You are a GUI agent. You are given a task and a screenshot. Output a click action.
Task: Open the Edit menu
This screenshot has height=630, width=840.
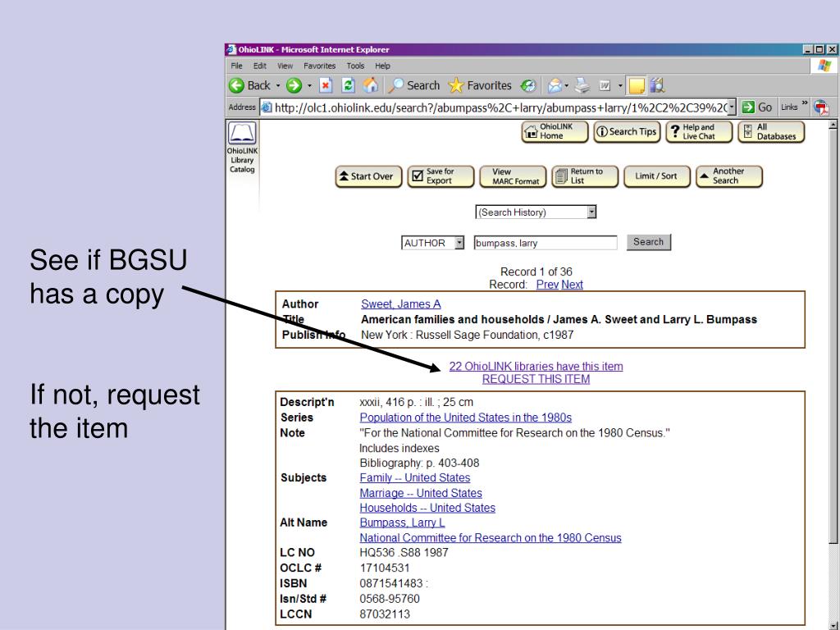tap(260, 66)
